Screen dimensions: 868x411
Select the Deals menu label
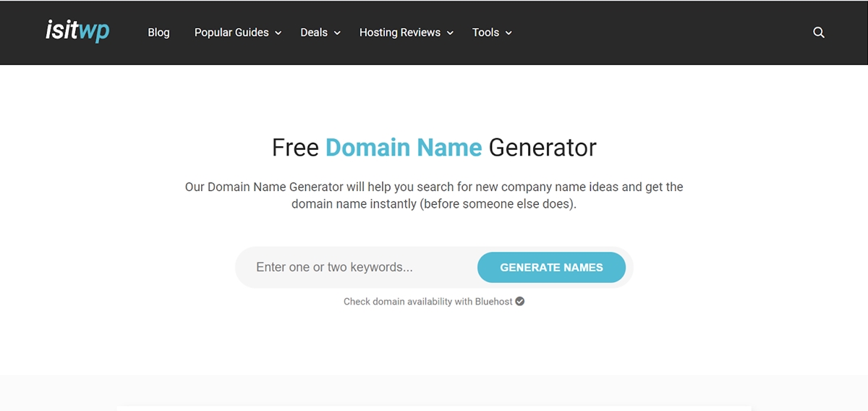[x=314, y=33]
